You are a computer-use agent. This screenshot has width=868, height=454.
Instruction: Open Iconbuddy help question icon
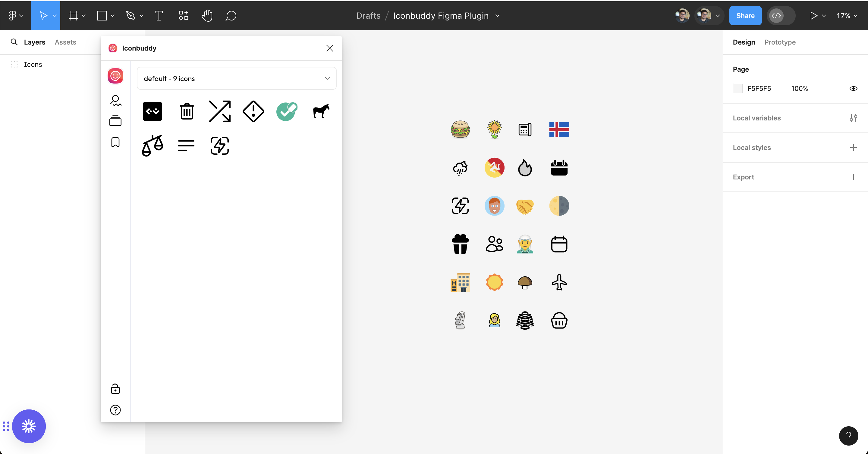115,410
